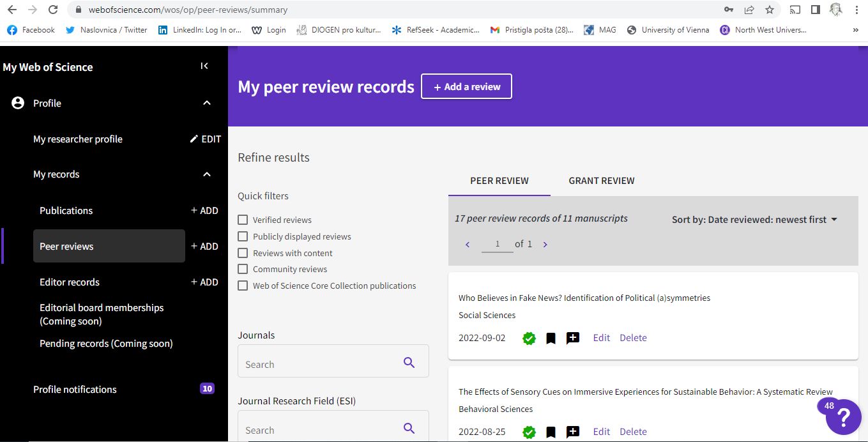Reload the page with the refresh icon

[x=53, y=10]
